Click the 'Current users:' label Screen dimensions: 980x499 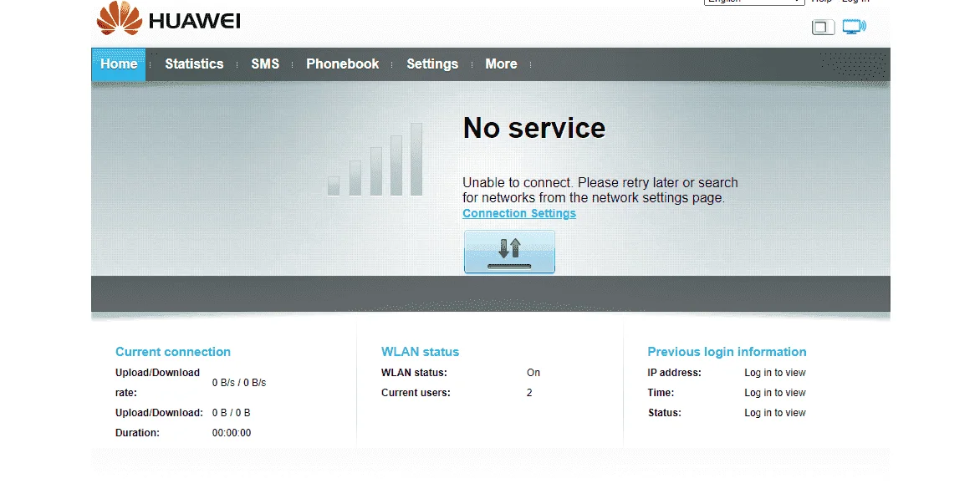[416, 392]
